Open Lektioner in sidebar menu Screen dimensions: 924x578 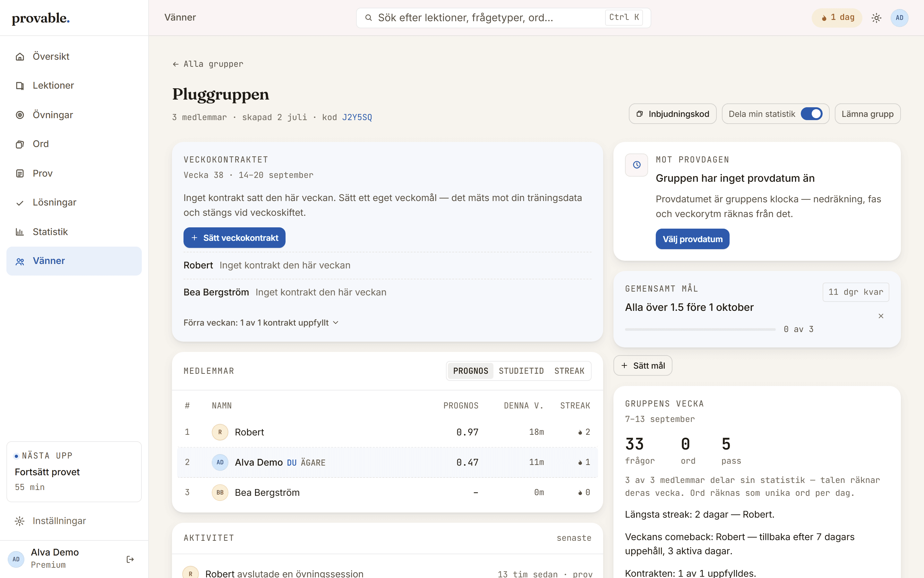point(74,86)
